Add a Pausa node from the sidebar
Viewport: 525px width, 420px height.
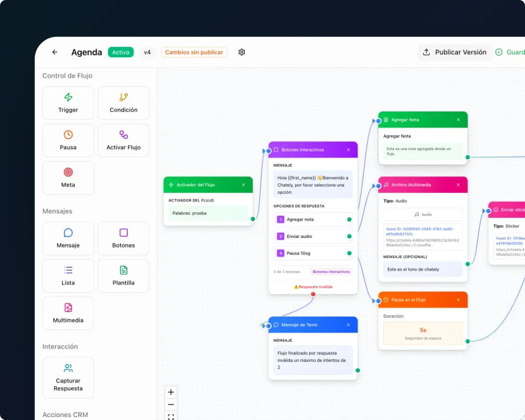pyautogui.click(x=68, y=140)
